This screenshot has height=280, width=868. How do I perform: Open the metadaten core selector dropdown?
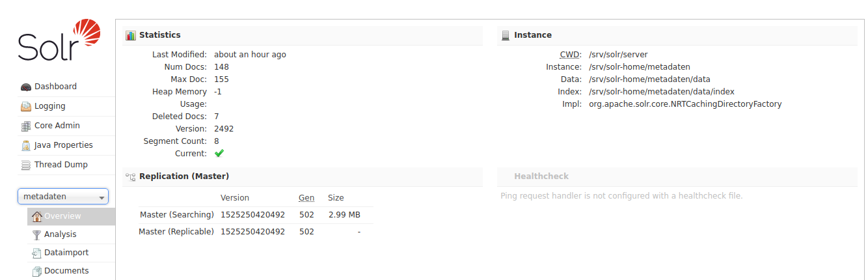click(x=63, y=197)
